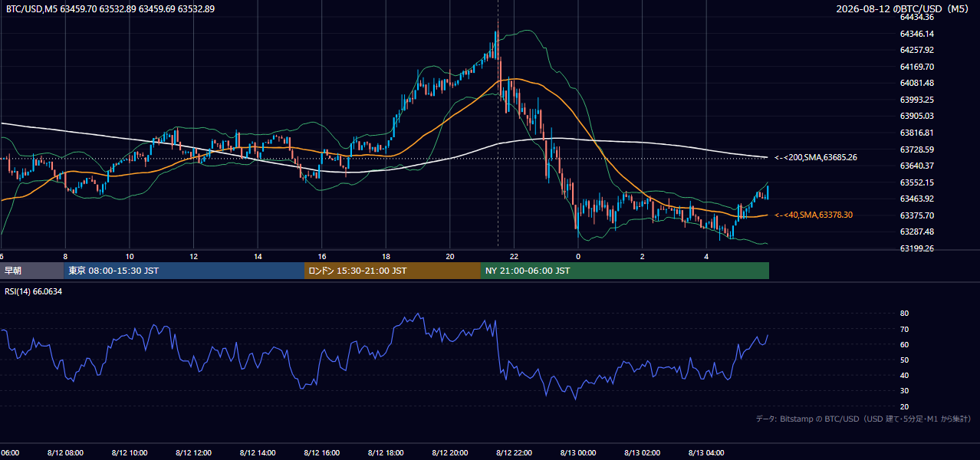This screenshot has height=460, width=980.
Task: Click RSI axis level 20
Action: tap(904, 406)
